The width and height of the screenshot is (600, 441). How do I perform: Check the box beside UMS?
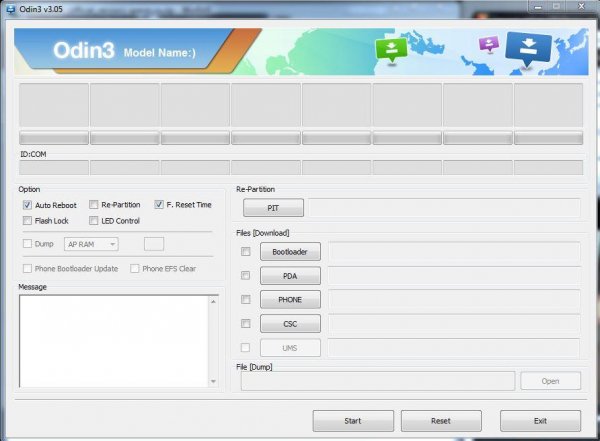pyautogui.click(x=246, y=348)
